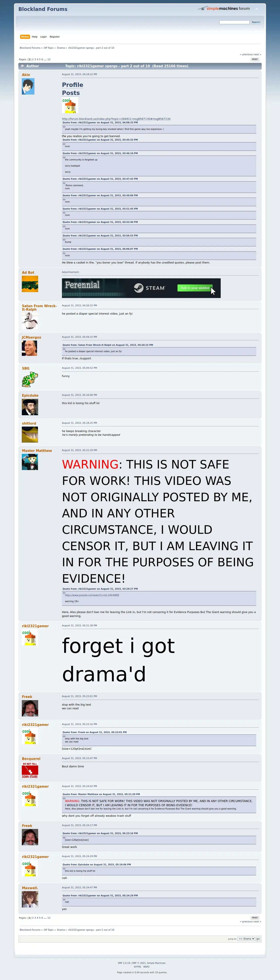This screenshot has width=280, height=980.
Task: Open the Home menu tab
Action: click(x=25, y=37)
